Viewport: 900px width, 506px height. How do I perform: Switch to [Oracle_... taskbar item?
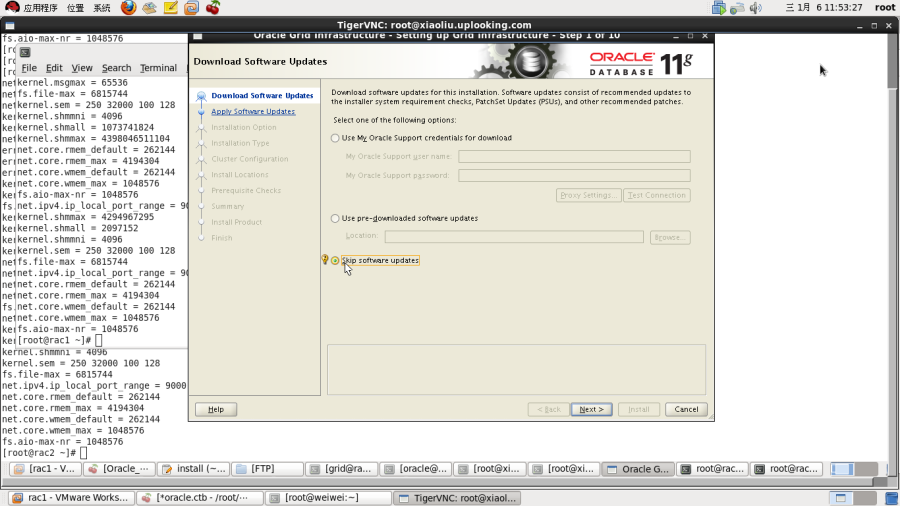[x=119, y=469]
